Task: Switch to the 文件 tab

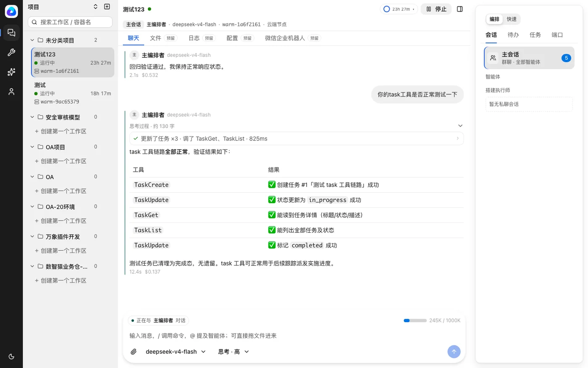Action: coord(163,38)
